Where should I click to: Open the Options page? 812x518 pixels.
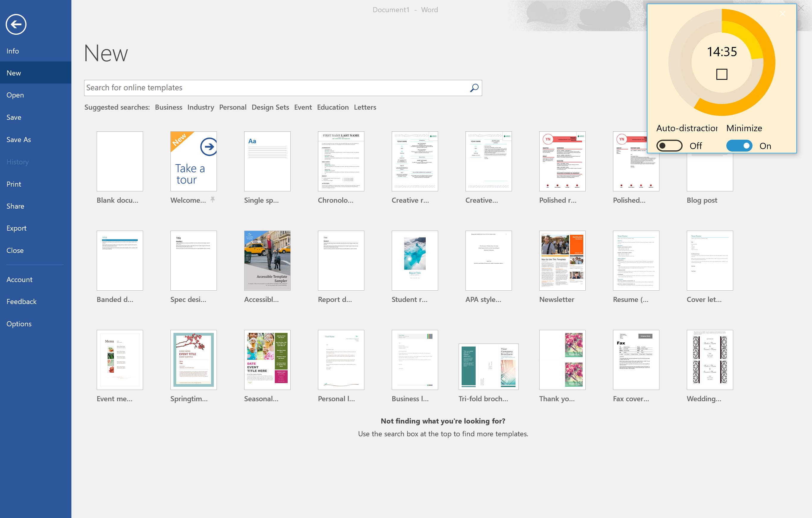(x=19, y=324)
